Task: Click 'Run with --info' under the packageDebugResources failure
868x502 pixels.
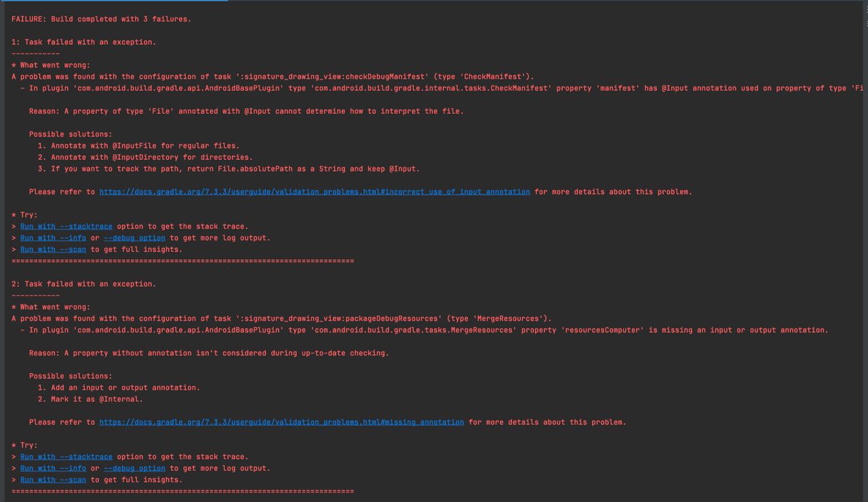Action: coord(53,468)
